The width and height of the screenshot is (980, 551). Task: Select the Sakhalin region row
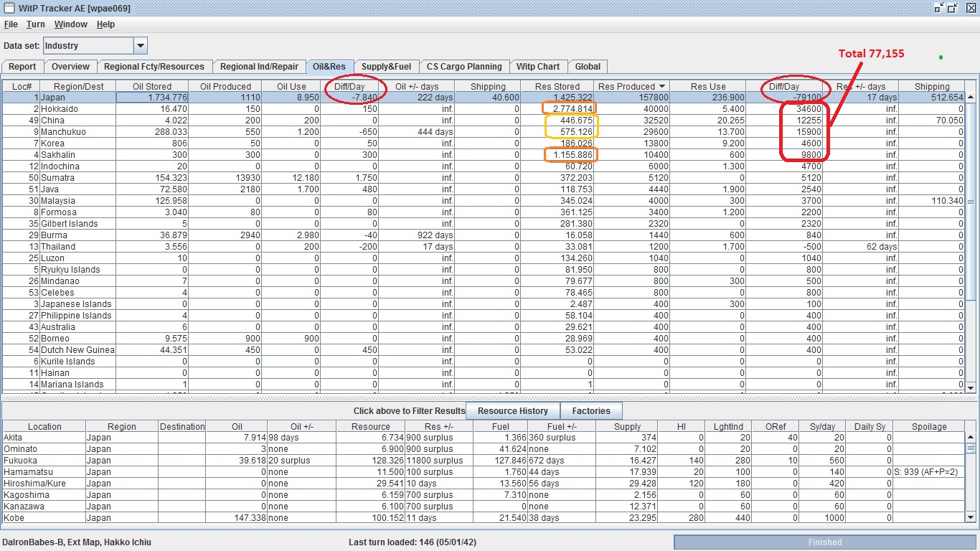[x=484, y=155]
